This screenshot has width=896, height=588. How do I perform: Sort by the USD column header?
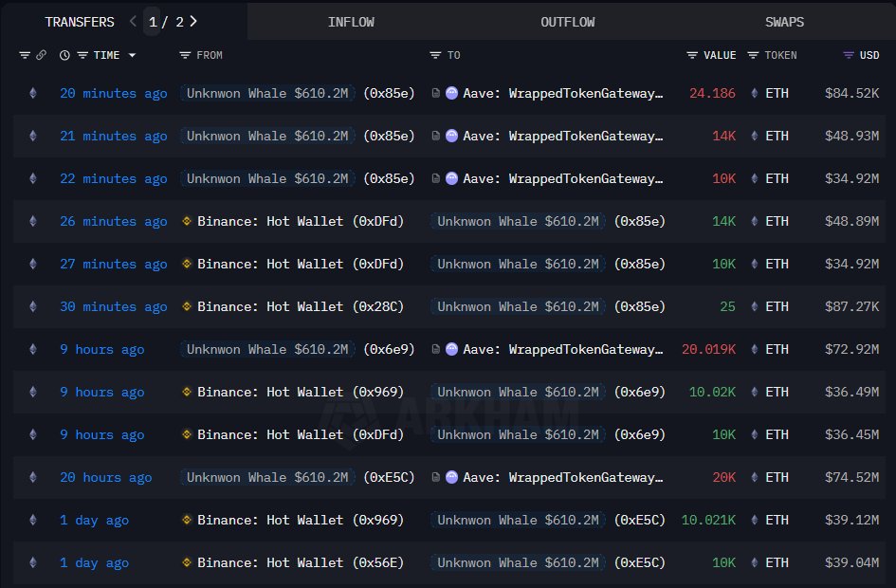pyautogui.click(x=869, y=55)
